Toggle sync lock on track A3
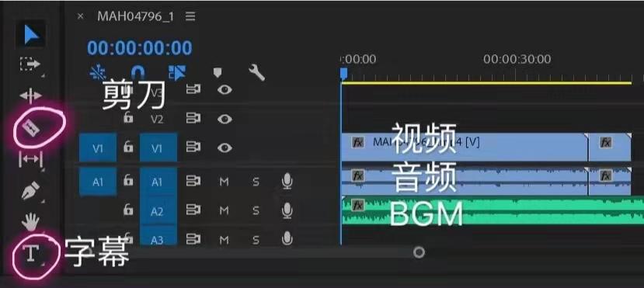The height and width of the screenshot is (288, 644). coord(193,238)
